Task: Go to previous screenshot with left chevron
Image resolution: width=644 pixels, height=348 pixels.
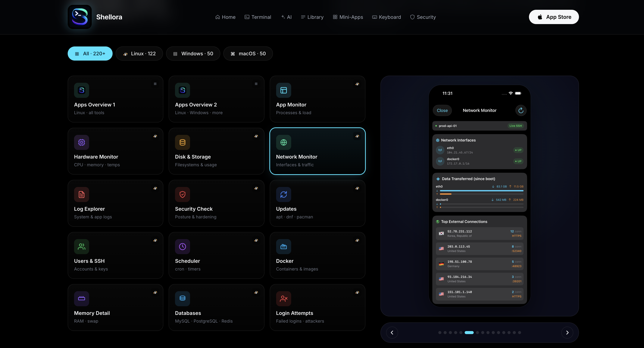Action: pyautogui.click(x=392, y=333)
